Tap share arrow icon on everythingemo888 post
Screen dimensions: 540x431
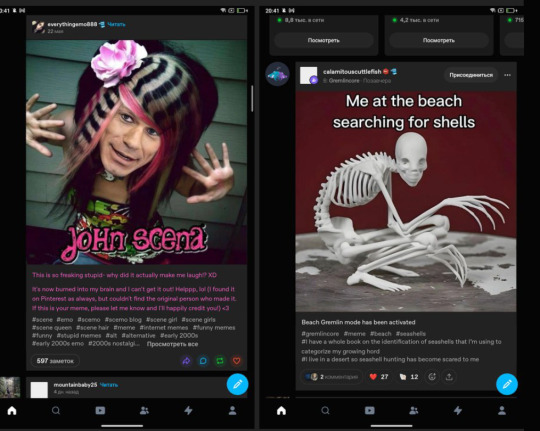click(186, 361)
